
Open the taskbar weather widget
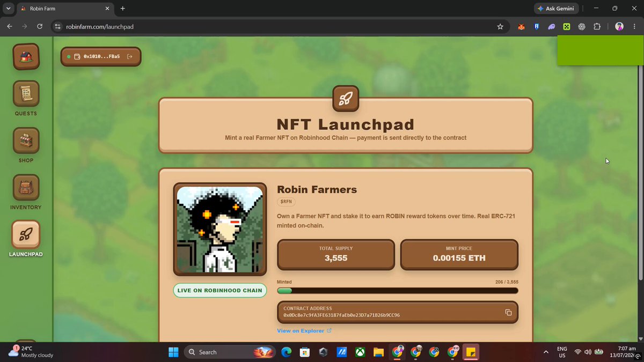point(31,352)
